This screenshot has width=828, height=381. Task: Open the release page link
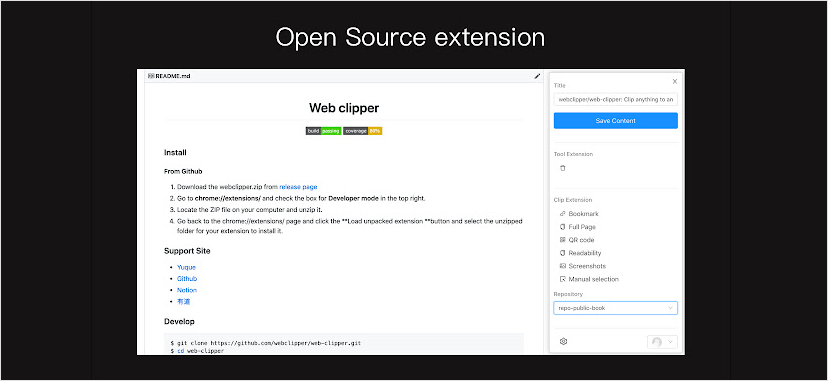298,187
